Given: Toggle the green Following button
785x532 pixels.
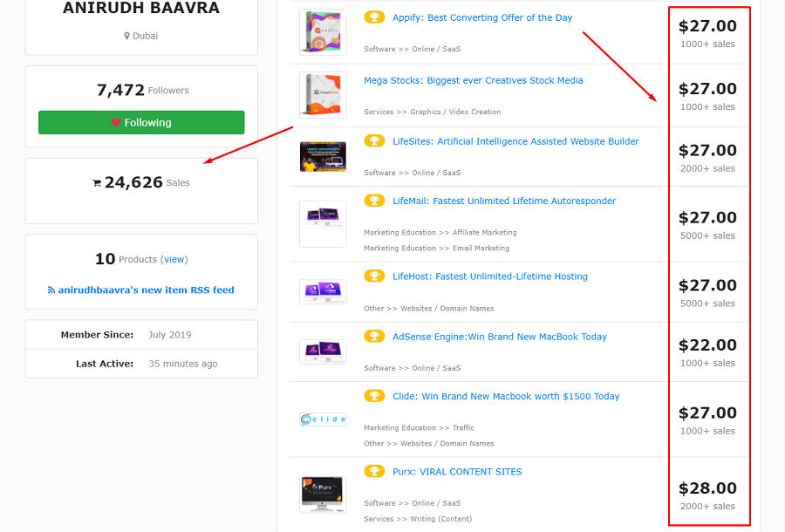Looking at the screenshot, I should (141, 123).
